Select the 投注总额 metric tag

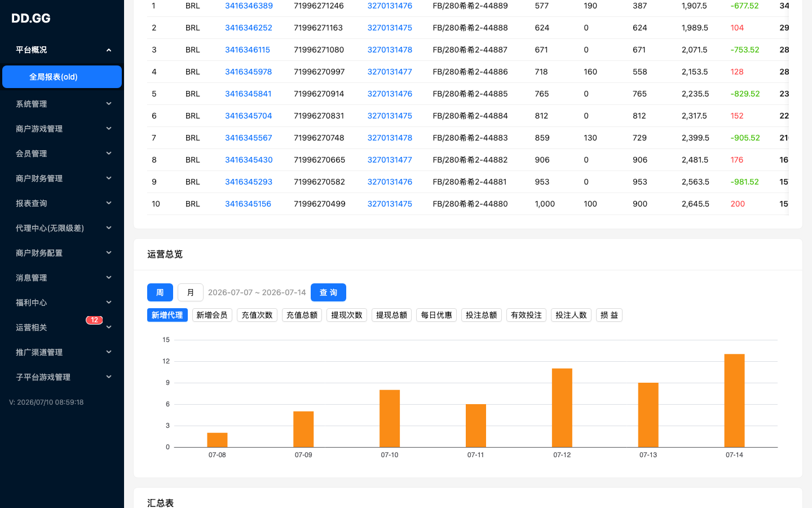482,315
